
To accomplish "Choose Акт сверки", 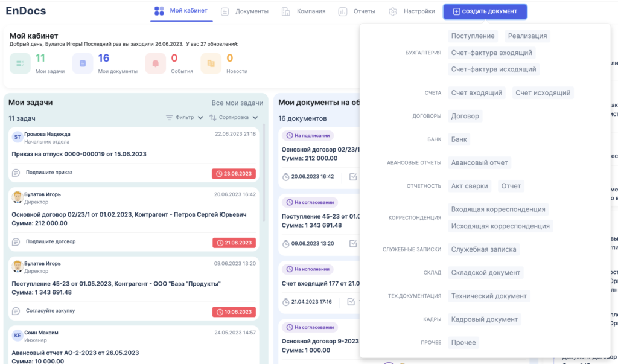I will pyautogui.click(x=470, y=186).
